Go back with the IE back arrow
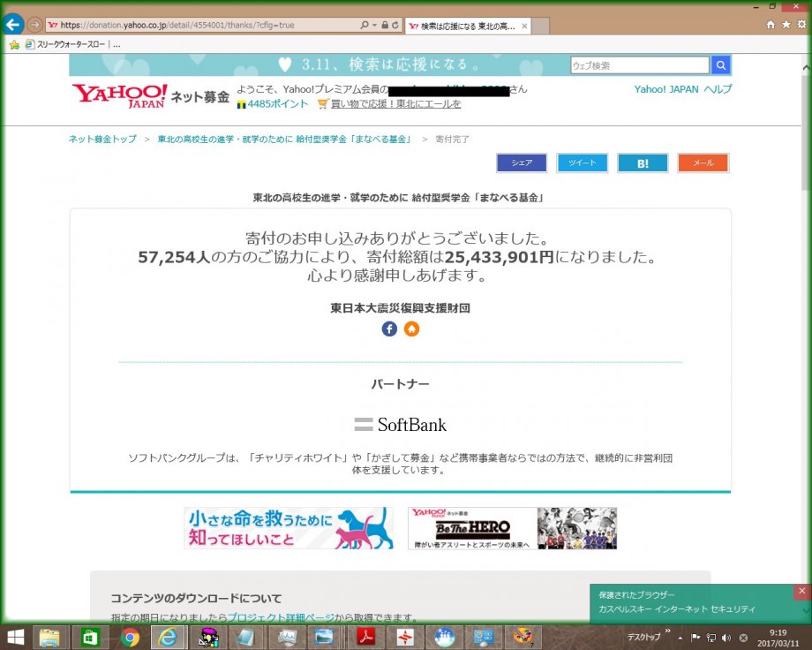This screenshot has width=812, height=650. [13, 25]
